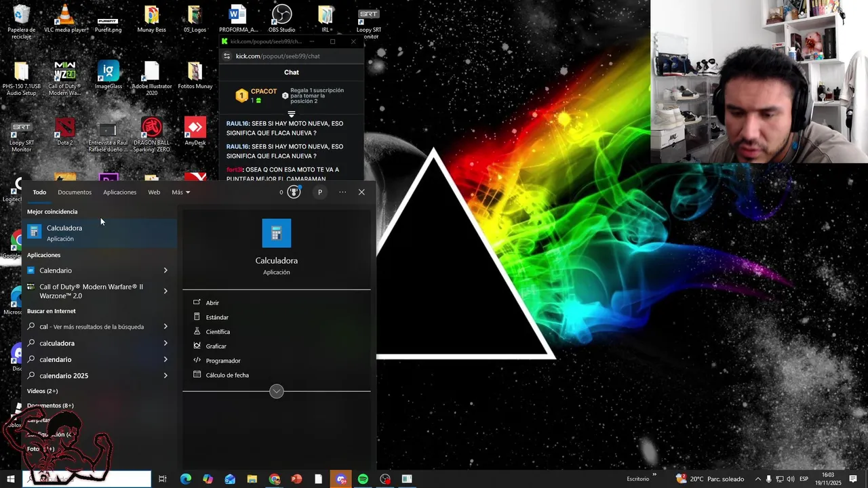The height and width of the screenshot is (488, 868).
Task: Open notification center icon
Action: pos(853,479)
